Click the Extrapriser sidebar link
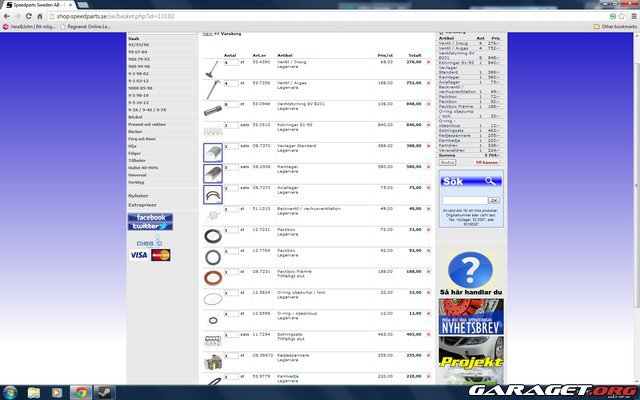 click(142, 205)
